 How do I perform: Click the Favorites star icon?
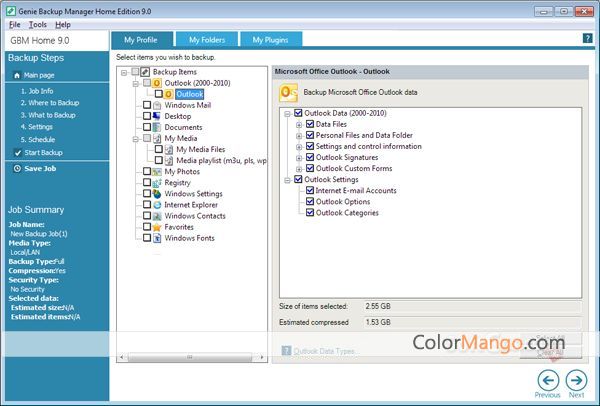pos(157,227)
